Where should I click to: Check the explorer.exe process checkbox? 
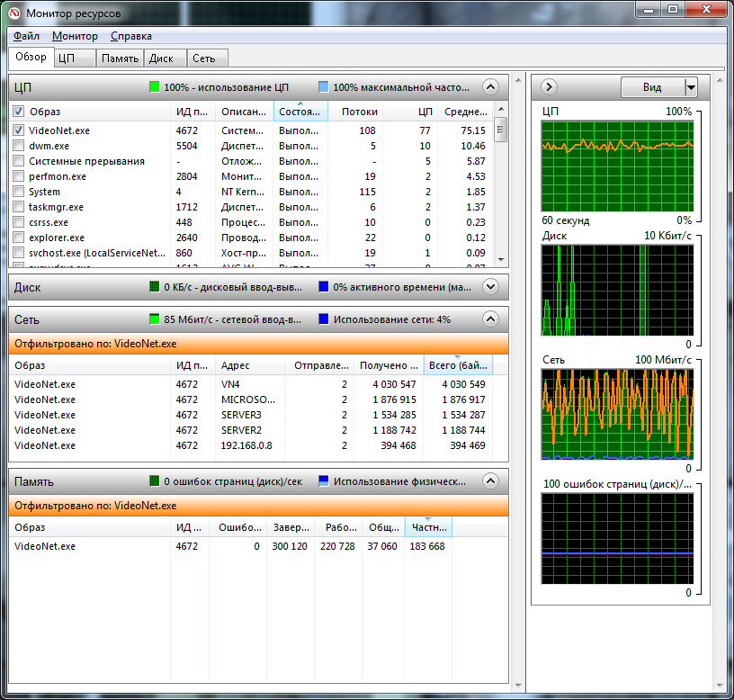pyautogui.click(x=18, y=238)
